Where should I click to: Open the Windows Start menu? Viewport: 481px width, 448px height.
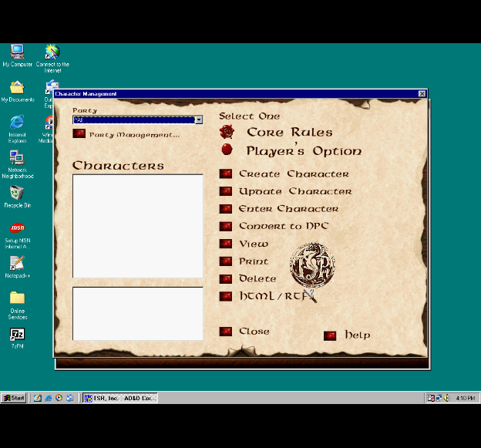(14, 398)
